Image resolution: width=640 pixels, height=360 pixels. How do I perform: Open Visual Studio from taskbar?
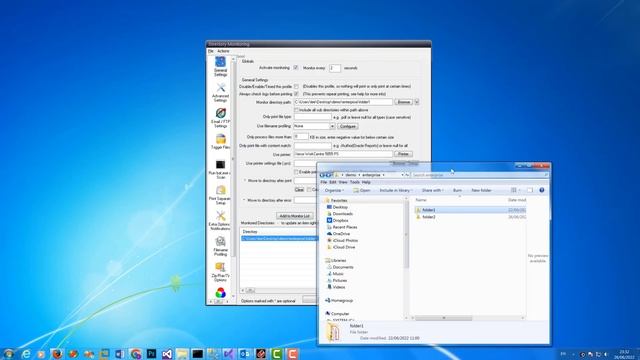[x=167, y=354]
